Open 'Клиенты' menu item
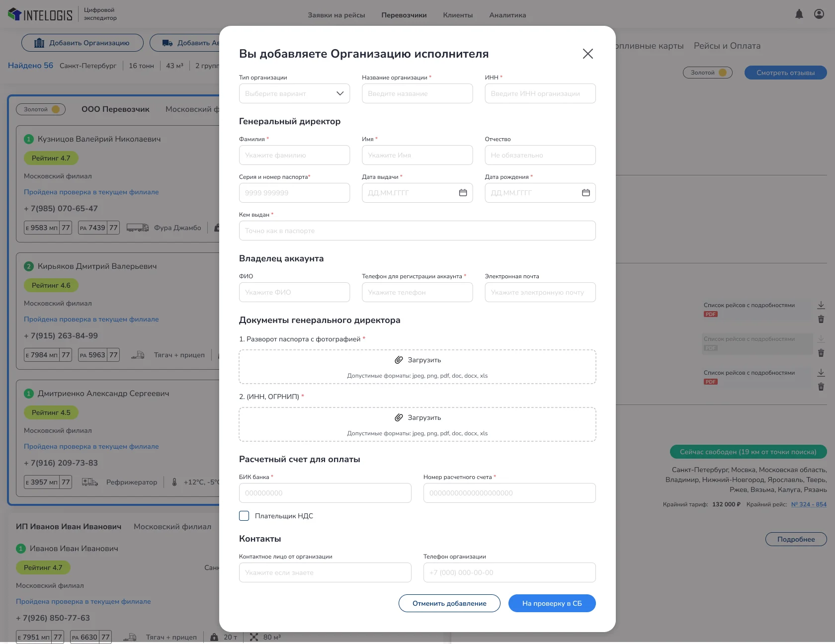The width and height of the screenshot is (835, 644). coord(458,15)
